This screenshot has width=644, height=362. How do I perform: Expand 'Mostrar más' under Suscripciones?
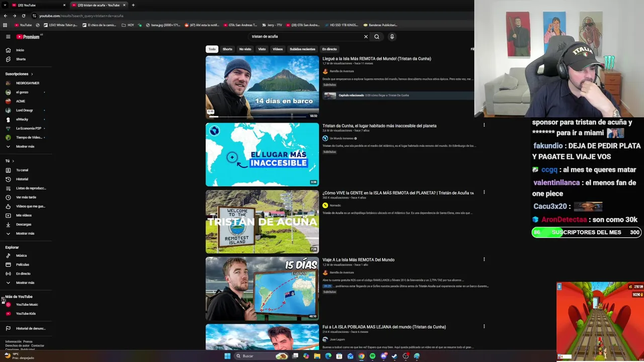tap(25, 146)
